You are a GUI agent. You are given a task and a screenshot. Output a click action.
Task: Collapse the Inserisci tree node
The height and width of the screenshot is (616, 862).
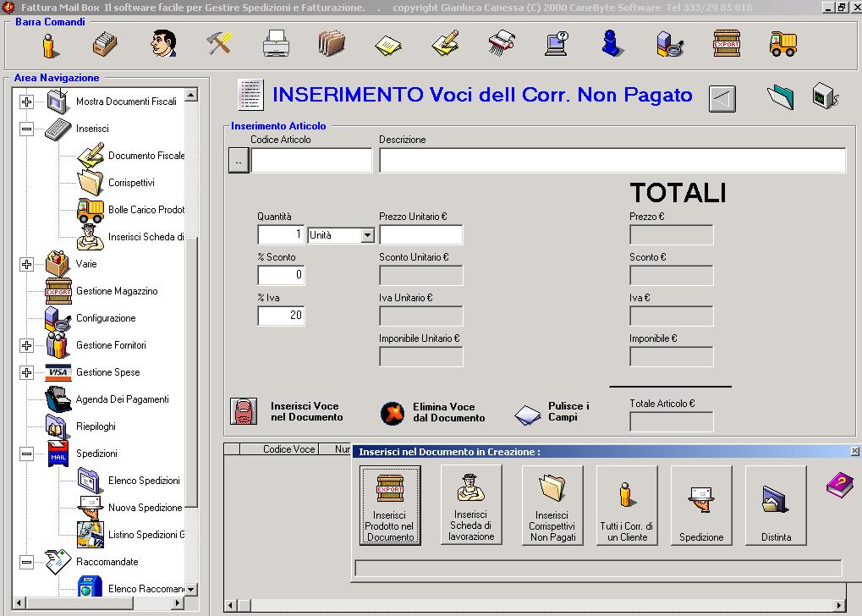coord(26,129)
